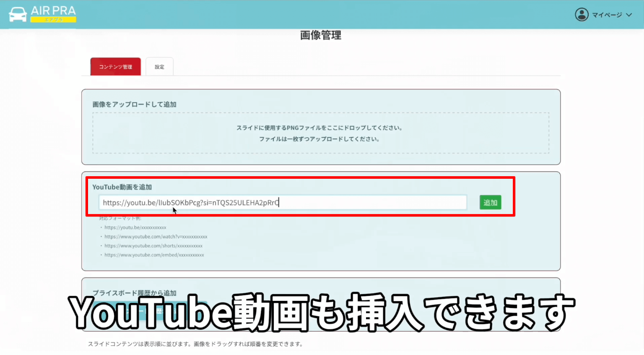
Task: Click inside the YouTube URL input field
Action: point(283,202)
